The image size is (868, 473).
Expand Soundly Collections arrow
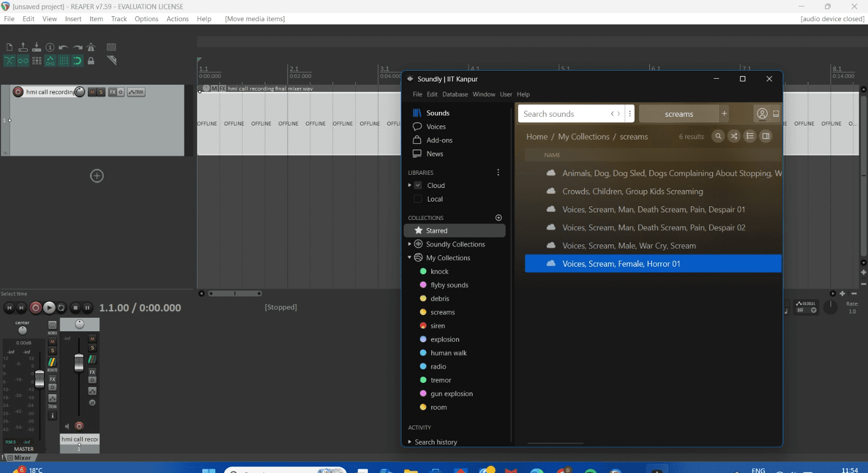point(410,244)
